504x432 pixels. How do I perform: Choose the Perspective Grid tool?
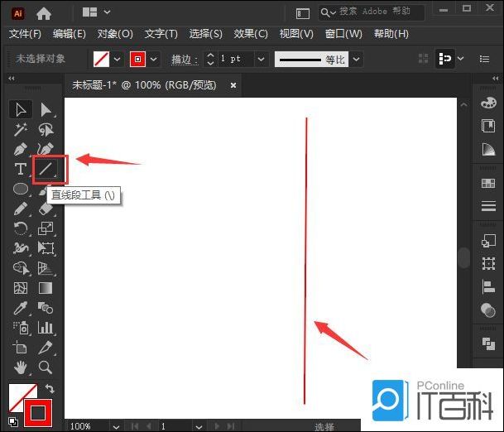click(x=46, y=268)
